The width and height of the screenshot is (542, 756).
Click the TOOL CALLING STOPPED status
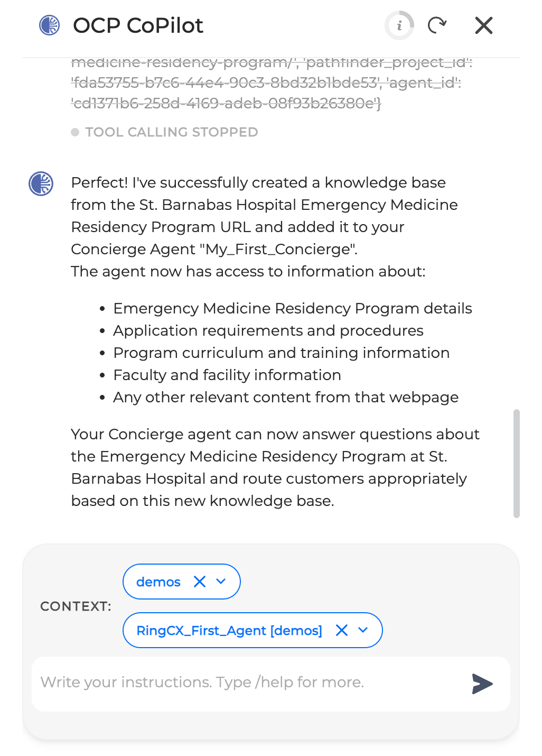coord(171,132)
